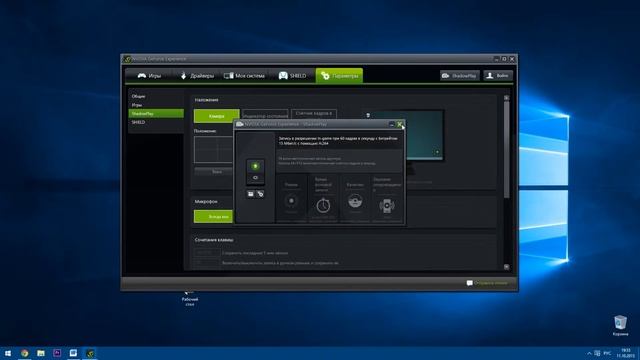Screen dimensions: 640x360
Task: Open ShadowPlay gear settings icon
Action: point(260,194)
